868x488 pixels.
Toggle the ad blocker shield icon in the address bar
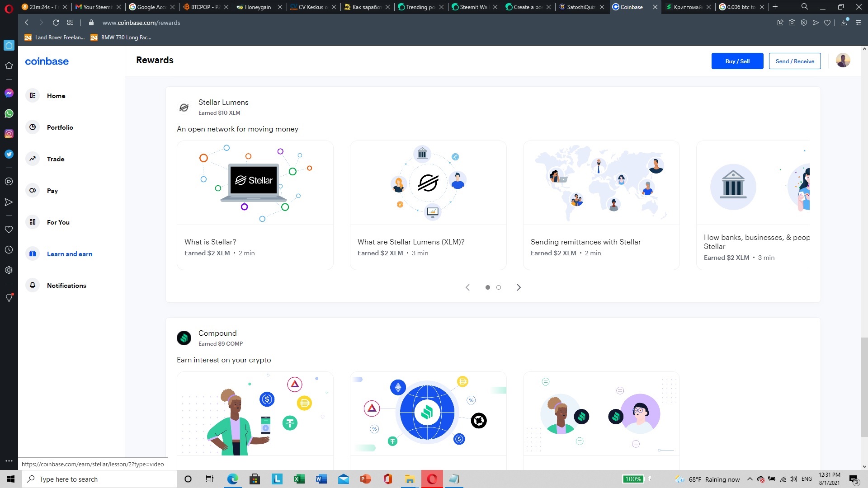click(x=804, y=23)
